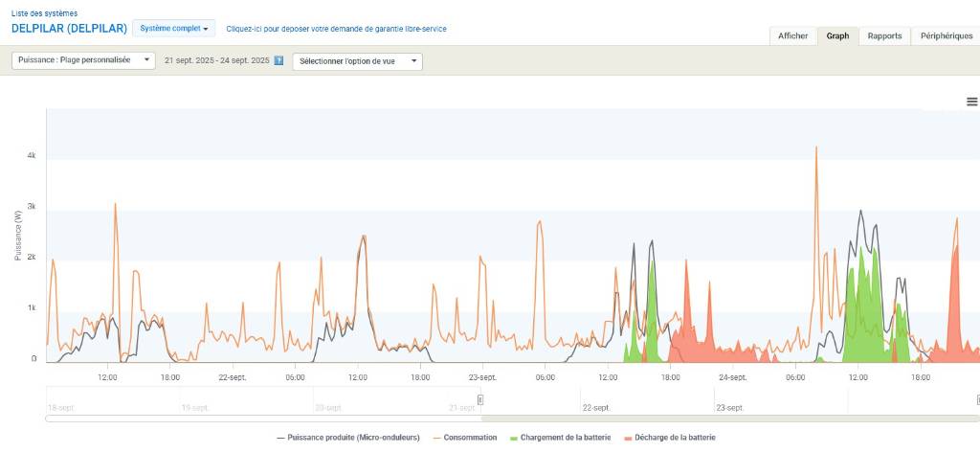Image resolution: width=980 pixels, height=453 pixels.
Task: Switch to the Rapports tab
Action: tap(884, 35)
